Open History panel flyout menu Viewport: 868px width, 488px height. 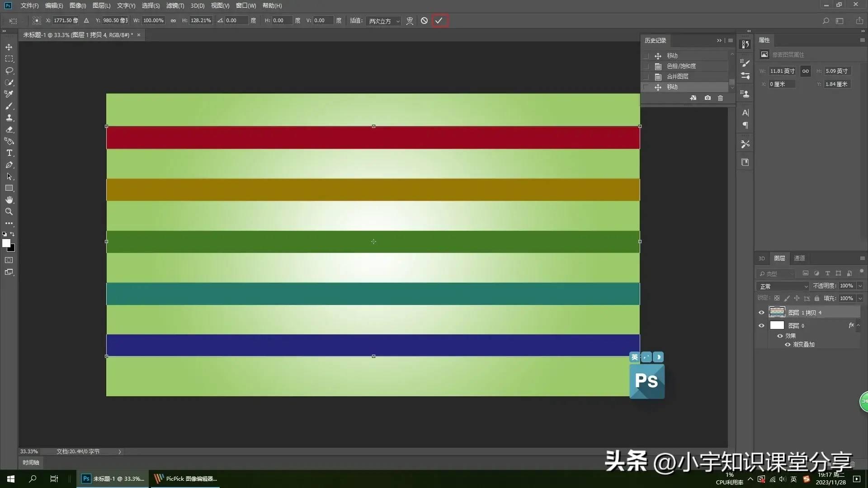click(731, 41)
